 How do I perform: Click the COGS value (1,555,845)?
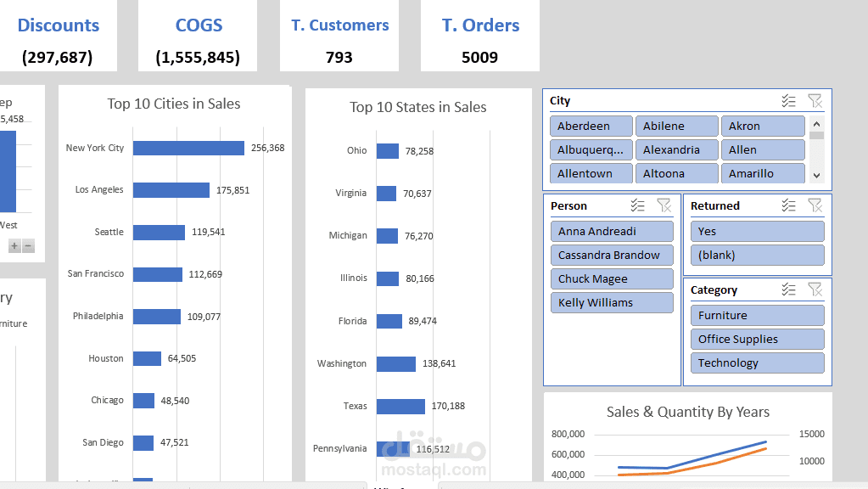[x=198, y=58]
